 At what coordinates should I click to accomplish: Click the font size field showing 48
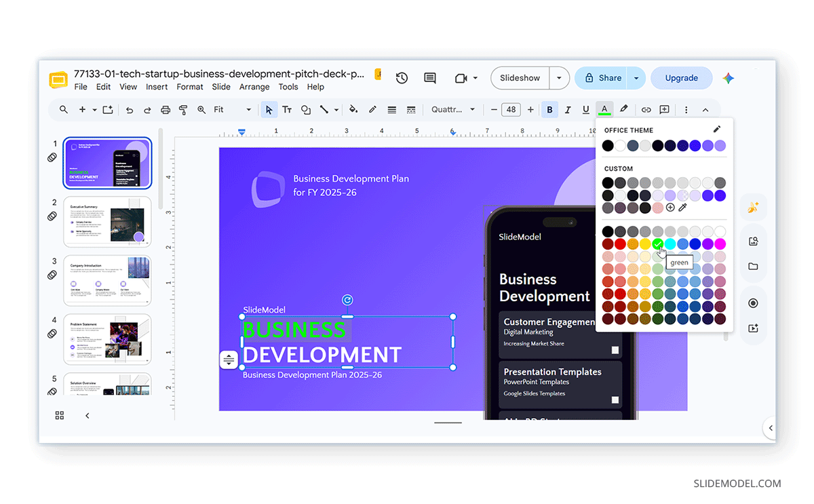(x=511, y=109)
